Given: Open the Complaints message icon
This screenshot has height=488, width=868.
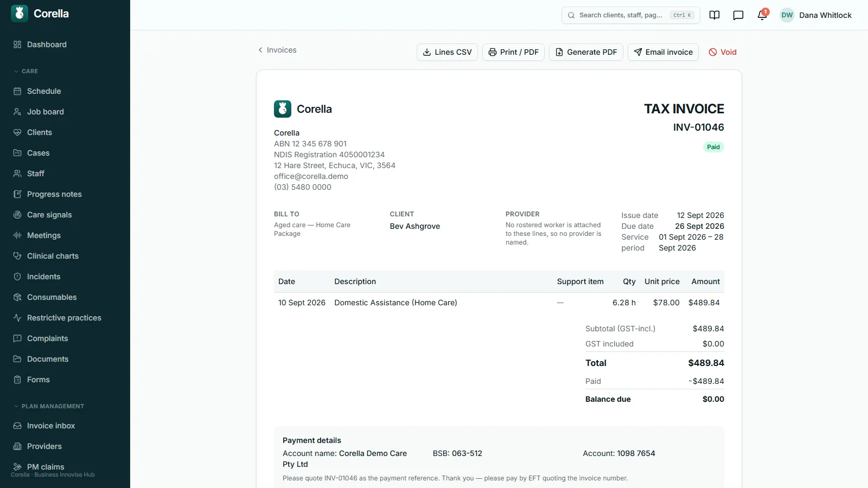Looking at the screenshot, I should [x=17, y=338].
